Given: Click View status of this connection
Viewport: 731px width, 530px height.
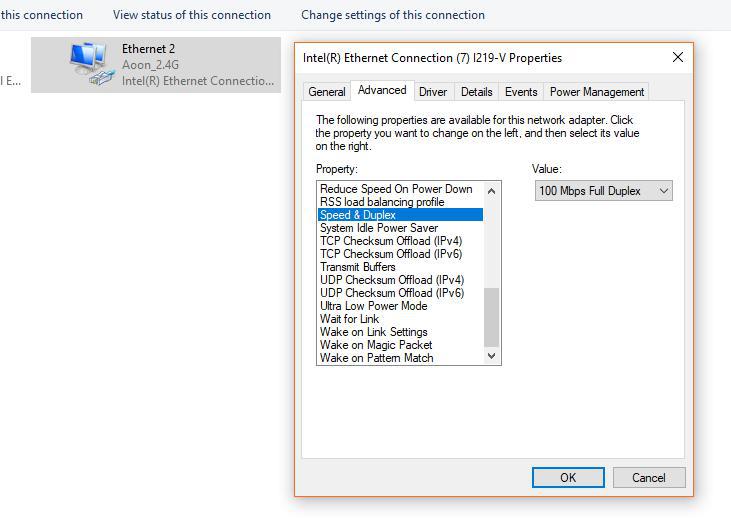Looking at the screenshot, I should coord(191,15).
